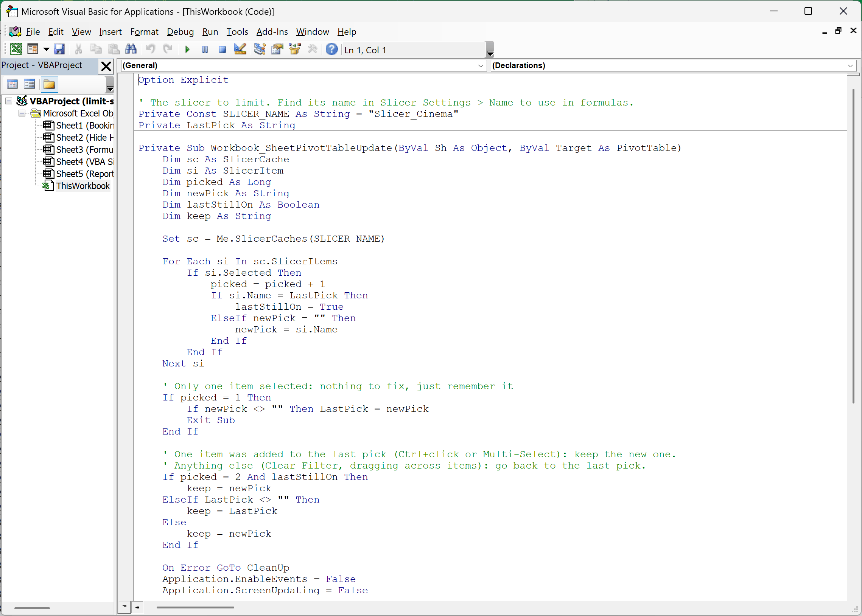Switch to Full Module View button
The width and height of the screenshot is (862, 616).
coord(137,607)
